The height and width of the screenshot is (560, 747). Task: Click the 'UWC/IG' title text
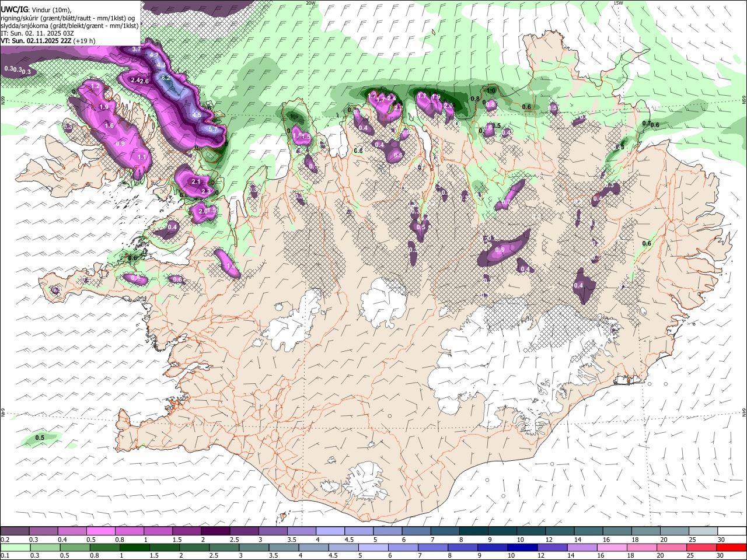click(14, 9)
